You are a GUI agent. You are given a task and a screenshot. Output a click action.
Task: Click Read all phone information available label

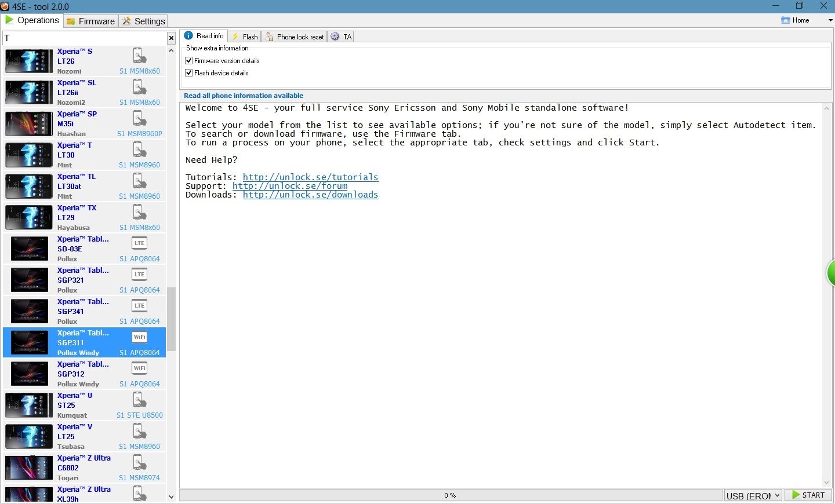coord(244,96)
